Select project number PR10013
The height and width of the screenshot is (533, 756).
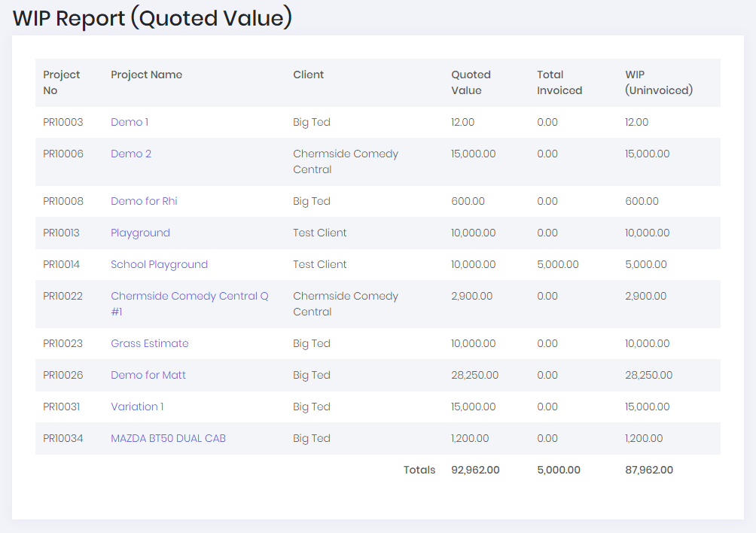pyautogui.click(x=61, y=233)
